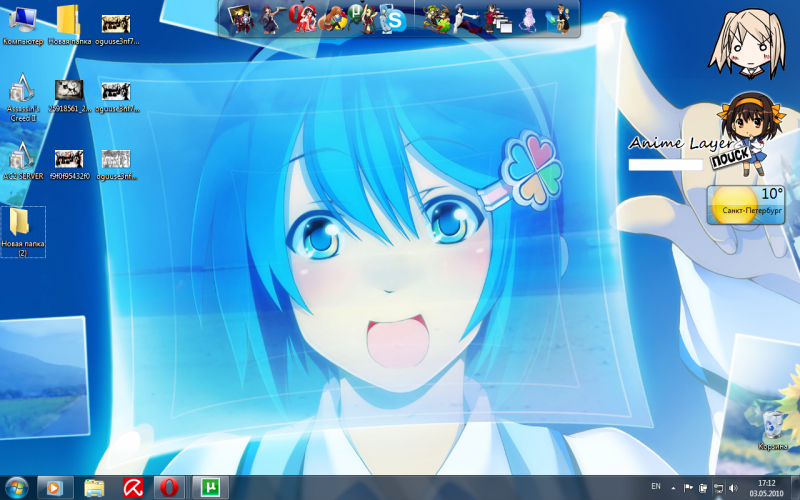
Task: Click the girl with gun dock icon
Action: coord(270,18)
